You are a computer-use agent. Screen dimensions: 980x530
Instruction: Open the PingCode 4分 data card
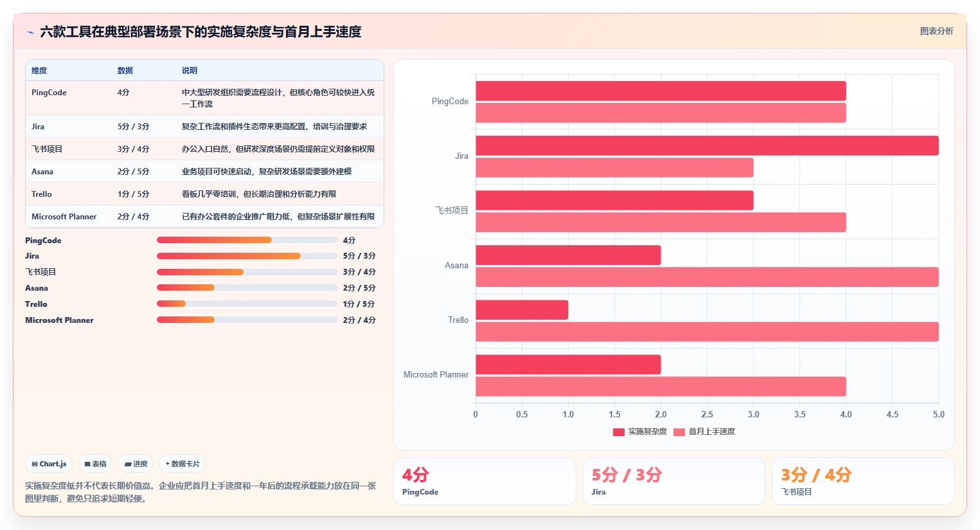point(485,481)
